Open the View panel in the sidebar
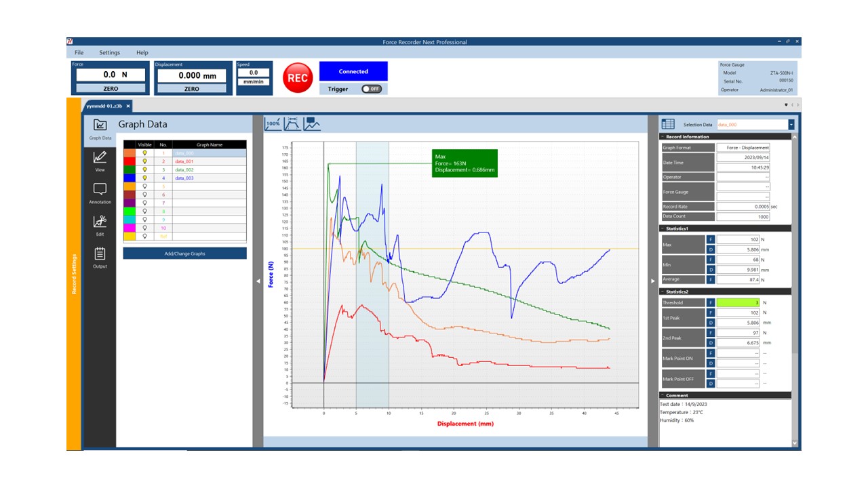This screenshot has height=488, width=868. 100,161
